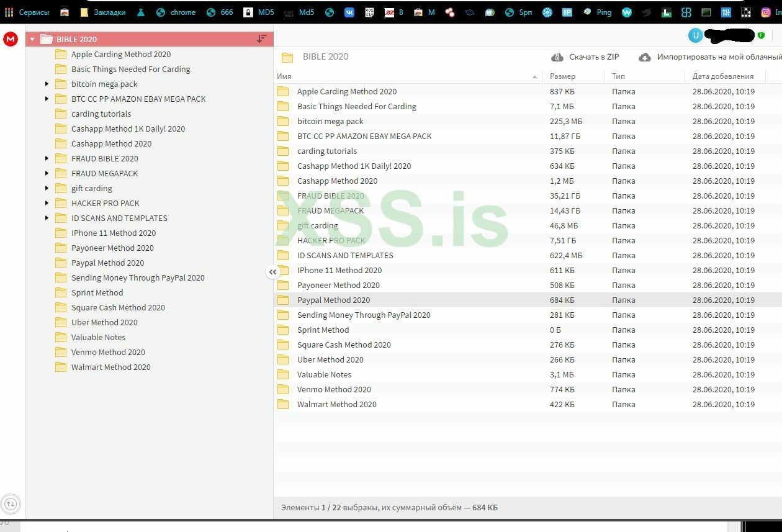Expand FRAUD MEGAPACK tree node
Image resolution: width=782 pixels, height=532 pixels.
tap(47, 173)
